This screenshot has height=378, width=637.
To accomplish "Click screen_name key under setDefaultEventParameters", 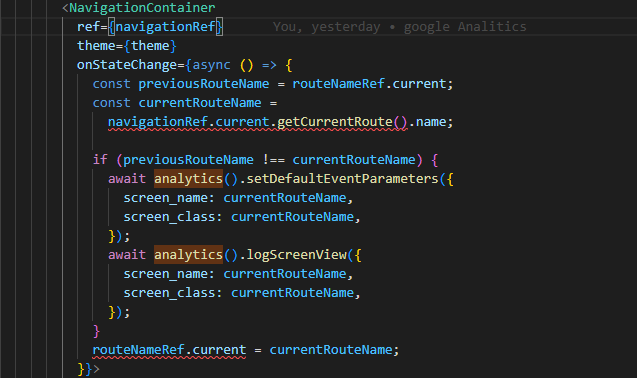I will coord(165,198).
